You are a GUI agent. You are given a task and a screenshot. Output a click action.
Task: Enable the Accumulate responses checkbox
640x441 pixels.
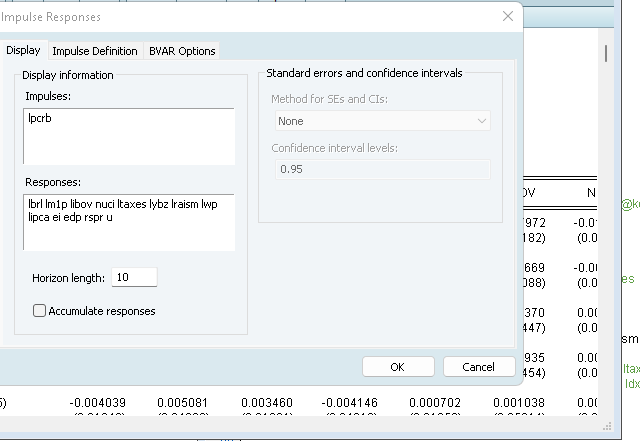tap(40, 311)
